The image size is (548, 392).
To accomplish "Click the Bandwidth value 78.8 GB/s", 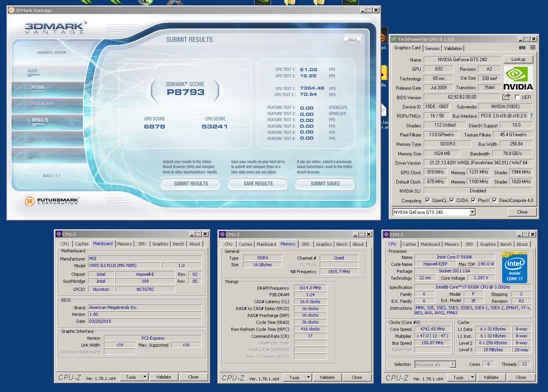I will click(x=512, y=153).
